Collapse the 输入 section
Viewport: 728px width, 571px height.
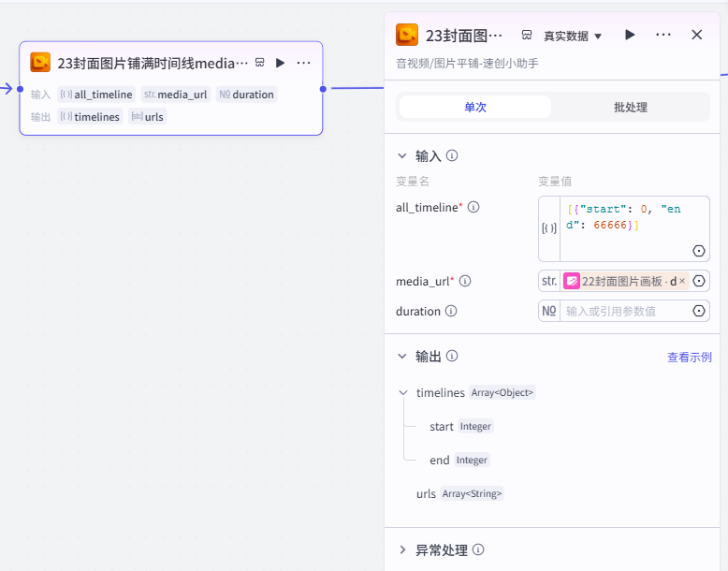[402, 156]
